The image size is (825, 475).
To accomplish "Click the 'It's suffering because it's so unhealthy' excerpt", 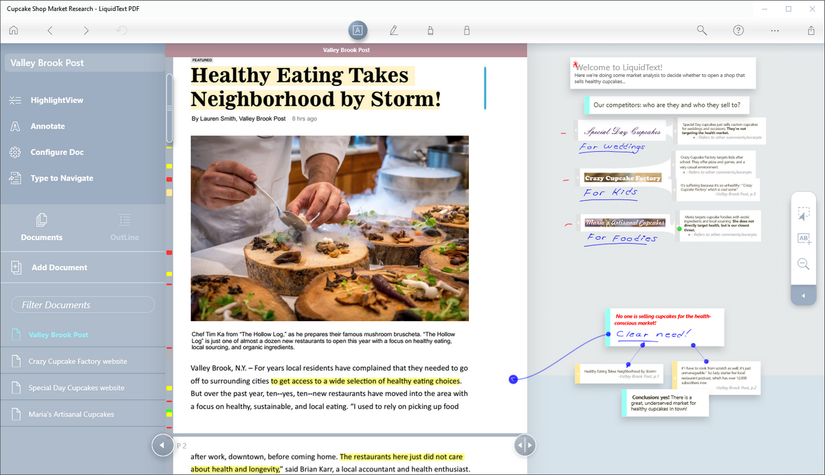I will pos(717,190).
